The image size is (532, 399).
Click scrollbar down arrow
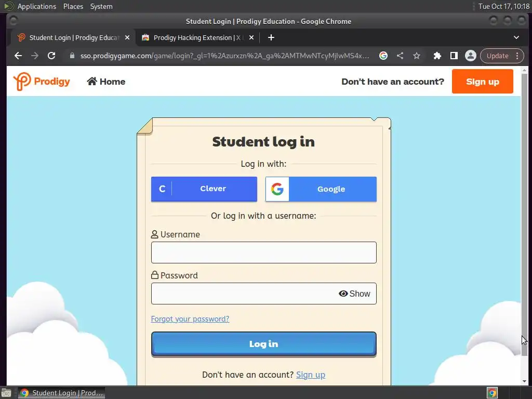[524, 381]
